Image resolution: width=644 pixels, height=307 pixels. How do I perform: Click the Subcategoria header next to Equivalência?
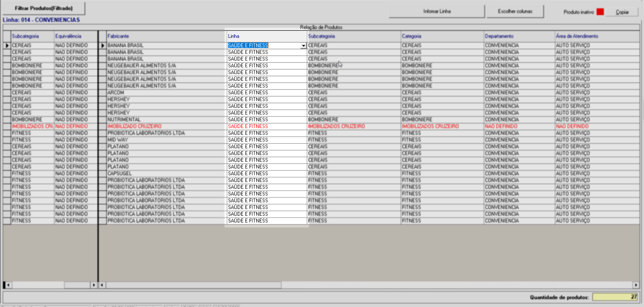(33, 36)
